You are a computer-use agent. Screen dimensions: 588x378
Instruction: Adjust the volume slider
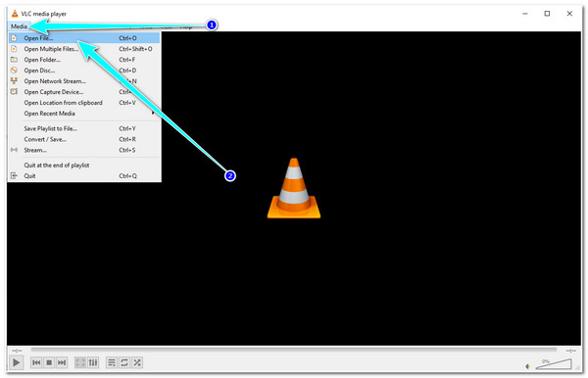point(554,364)
